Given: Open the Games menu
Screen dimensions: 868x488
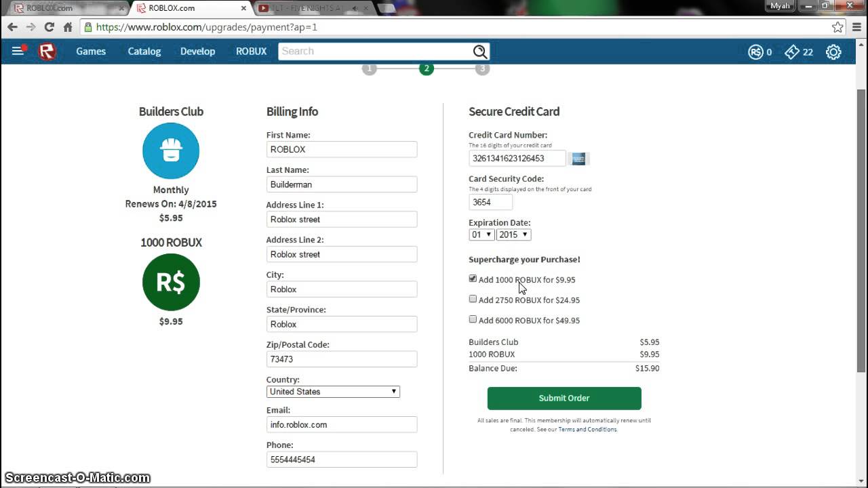Looking at the screenshot, I should click(91, 52).
